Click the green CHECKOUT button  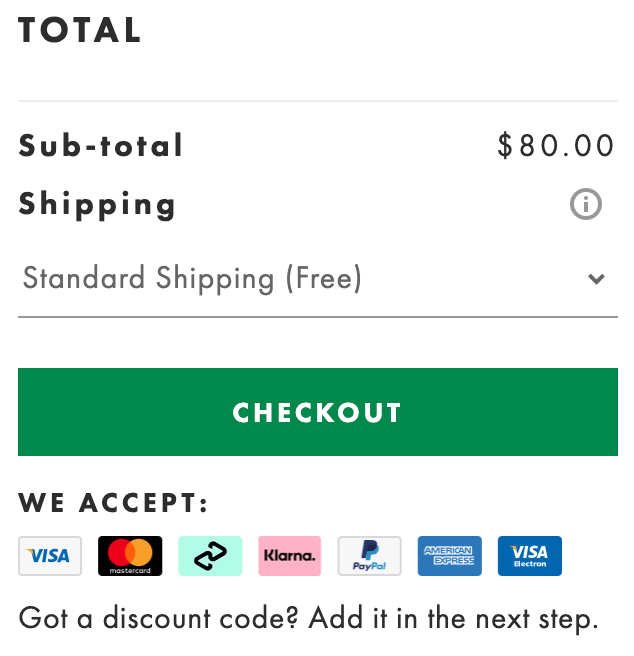click(x=318, y=412)
